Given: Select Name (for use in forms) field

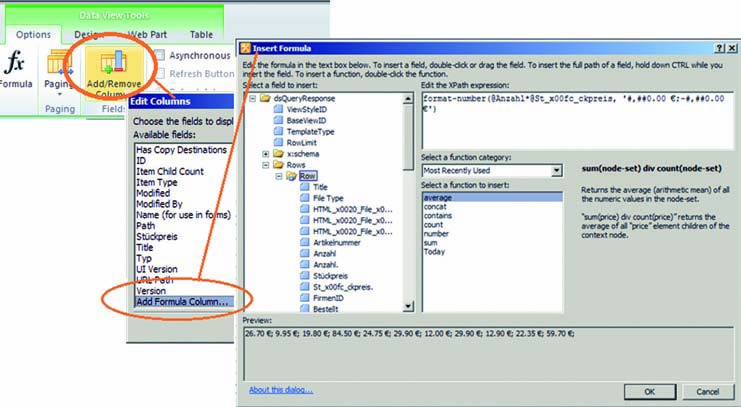Looking at the screenshot, I should [184, 215].
